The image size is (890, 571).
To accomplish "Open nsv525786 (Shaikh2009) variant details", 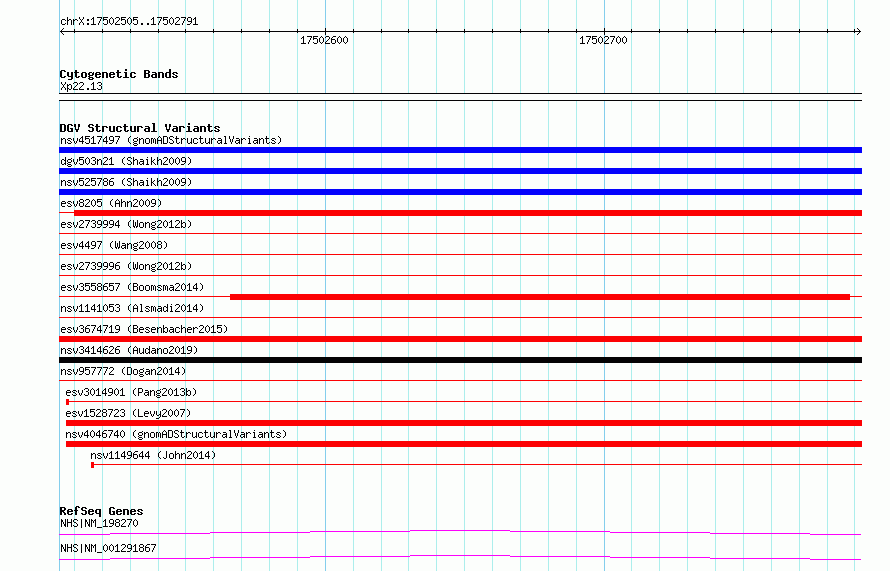I will coord(126,182).
